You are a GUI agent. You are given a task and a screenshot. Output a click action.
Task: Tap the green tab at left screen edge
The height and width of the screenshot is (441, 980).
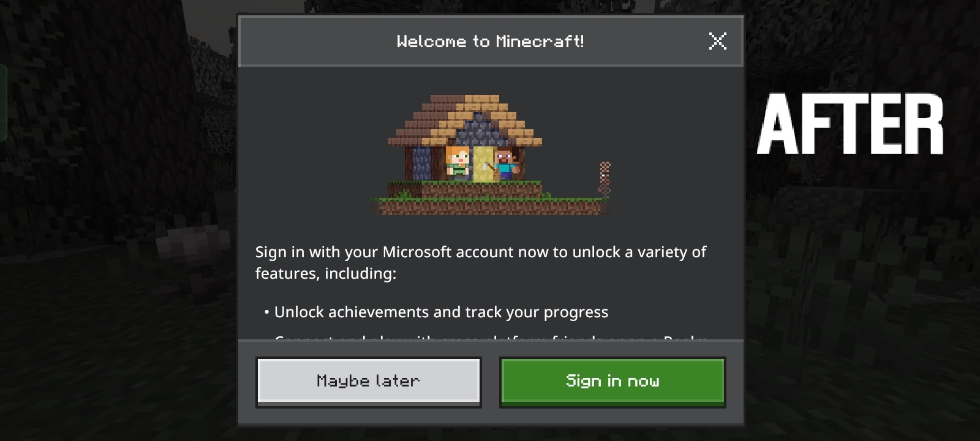click(x=3, y=102)
